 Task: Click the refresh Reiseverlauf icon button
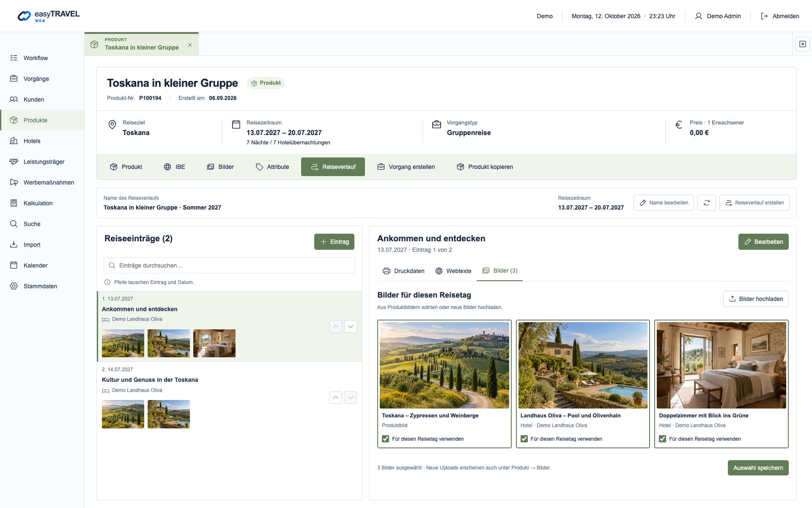[707, 203]
